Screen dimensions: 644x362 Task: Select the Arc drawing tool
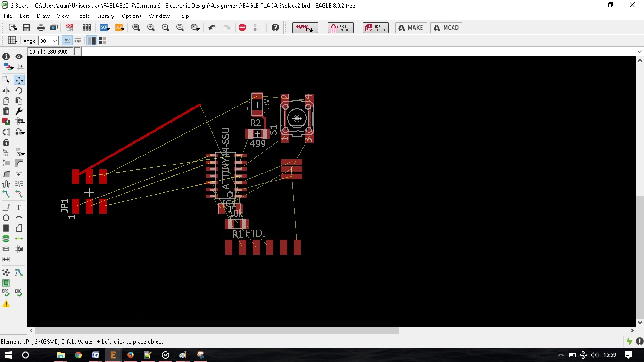coord(19,218)
